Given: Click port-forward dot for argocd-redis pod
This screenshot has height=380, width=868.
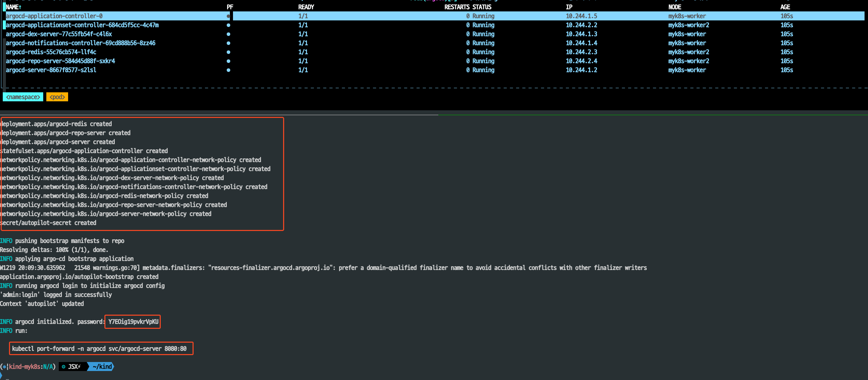Looking at the screenshot, I should [x=228, y=52].
